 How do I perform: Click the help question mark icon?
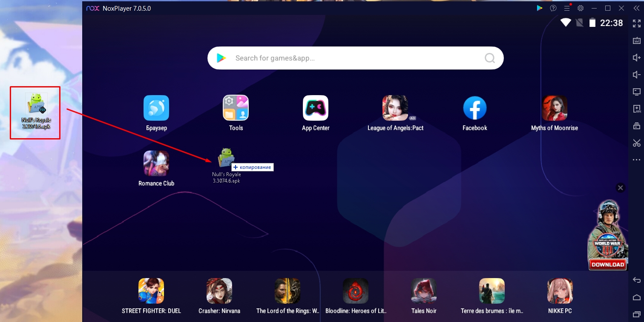[553, 8]
